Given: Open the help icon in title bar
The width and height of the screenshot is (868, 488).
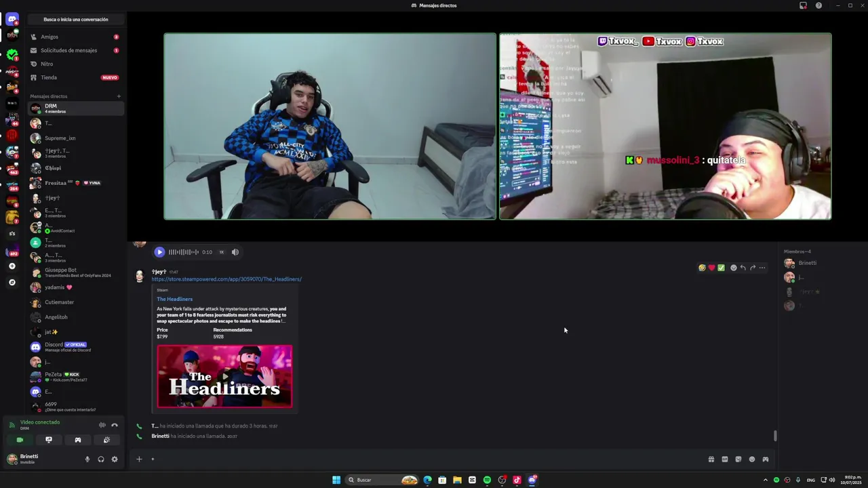Looking at the screenshot, I should tap(818, 5).
